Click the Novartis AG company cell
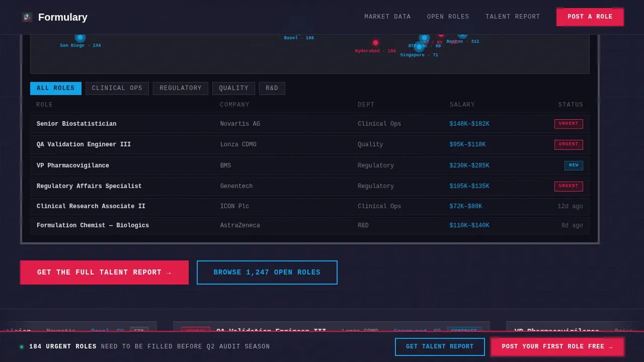644x362 pixels. point(240,124)
